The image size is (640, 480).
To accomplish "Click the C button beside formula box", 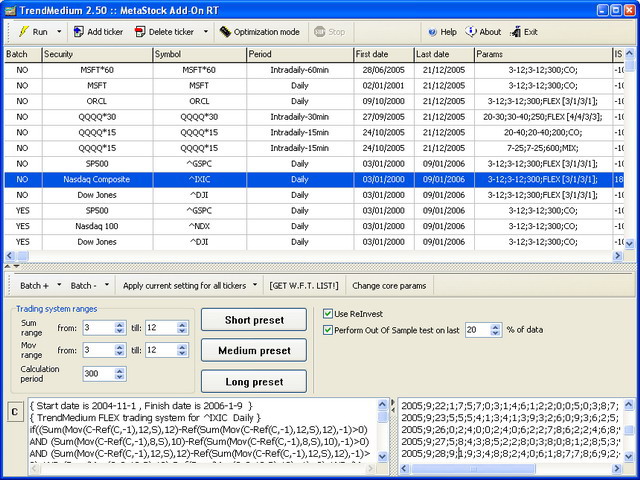I will (x=15, y=411).
